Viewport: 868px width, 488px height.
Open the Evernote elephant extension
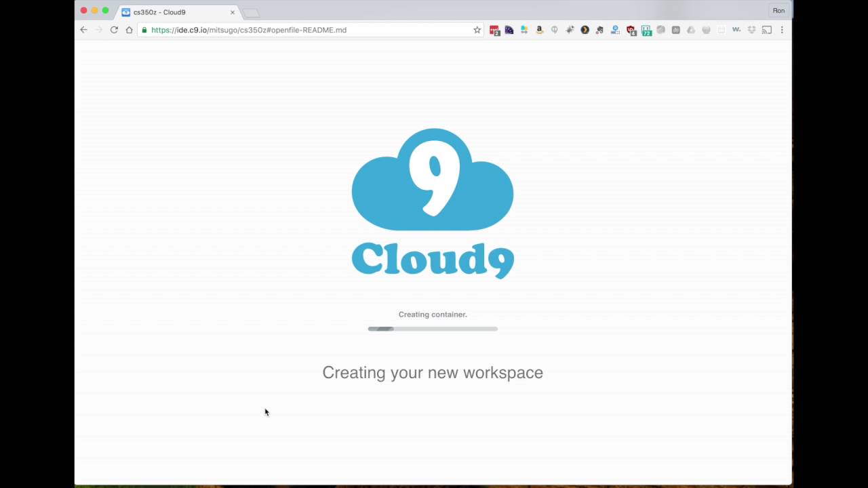coord(599,30)
